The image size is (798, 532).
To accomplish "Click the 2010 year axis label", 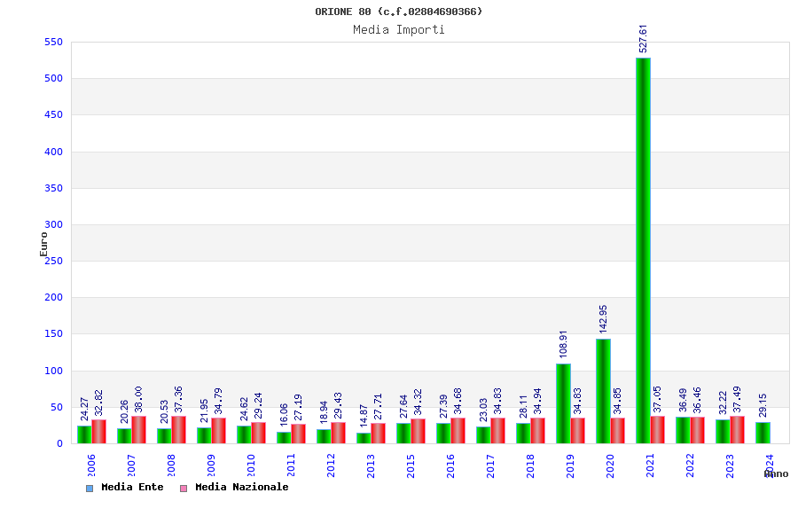I will (x=251, y=465).
